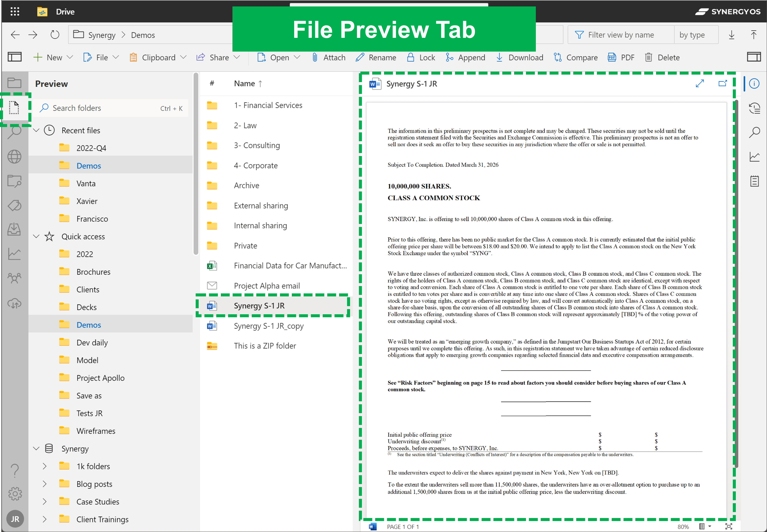Screen dimensions: 767x532
Task: Open the app launcher grid icon
Action: (15, 12)
